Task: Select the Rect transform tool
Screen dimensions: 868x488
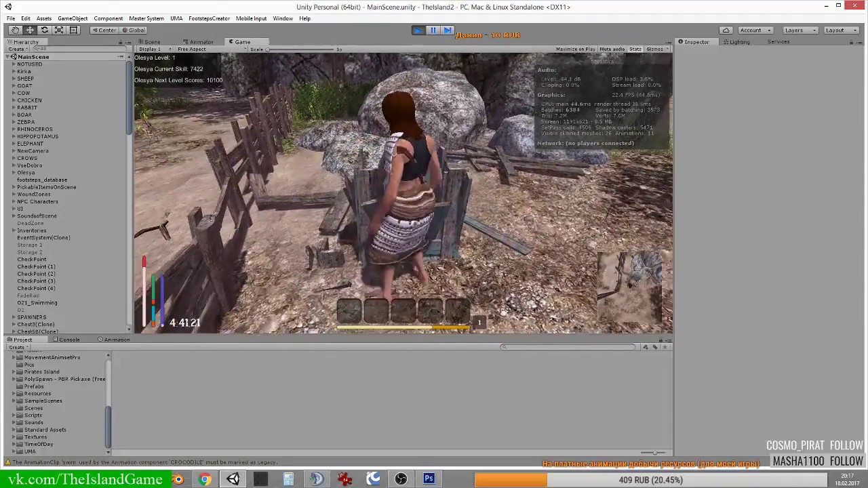Action: coord(74,30)
